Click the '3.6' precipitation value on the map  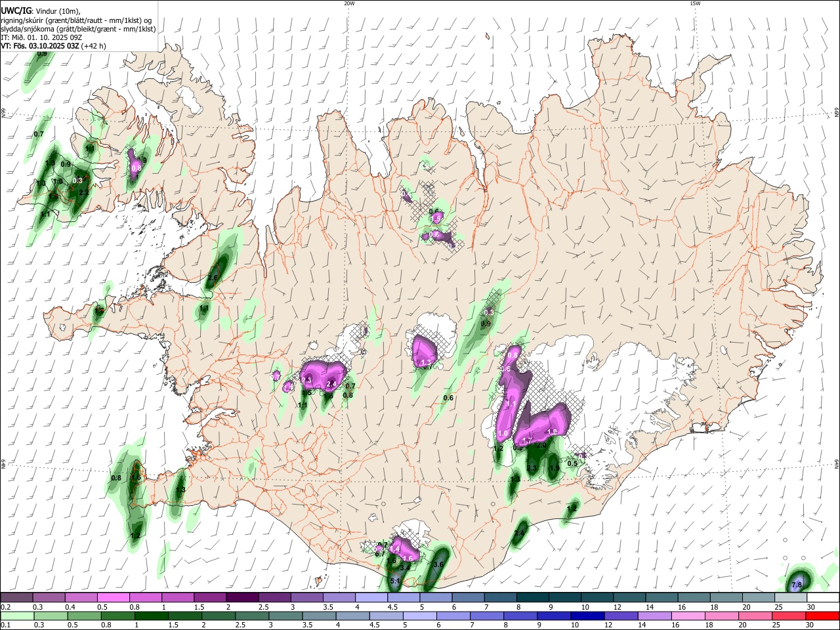click(x=439, y=564)
